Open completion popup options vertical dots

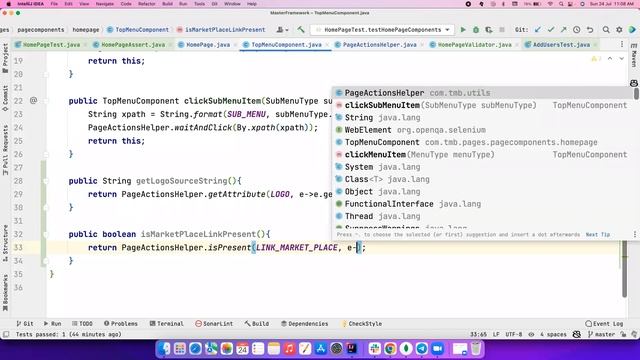tap(635, 234)
